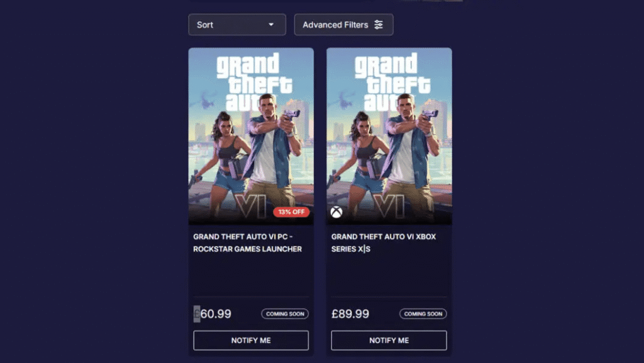The width and height of the screenshot is (644, 363).
Task: Click the £60.99 price
Action: point(213,314)
